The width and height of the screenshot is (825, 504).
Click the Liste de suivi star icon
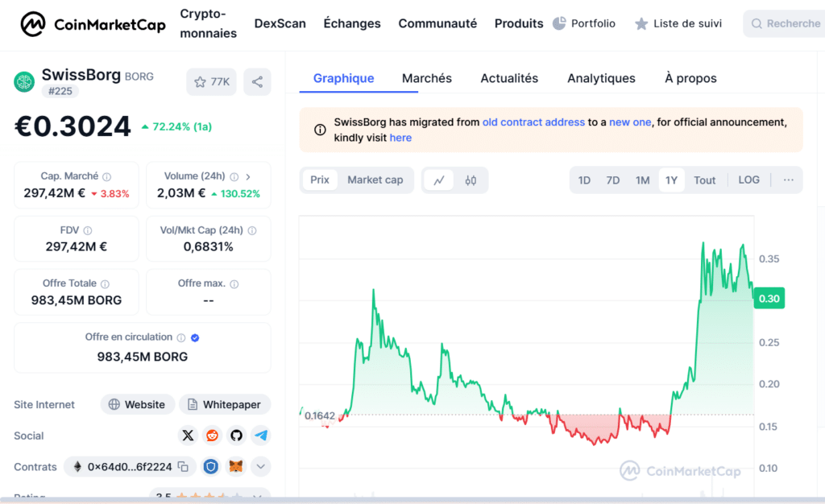[x=641, y=23]
